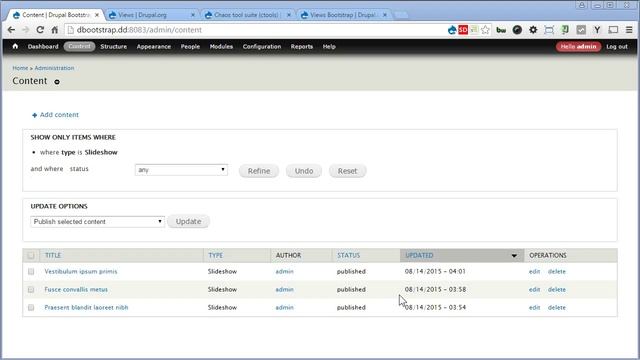This screenshot has width=640, height=360.
Task: Click shortcut icon next to Content title
Action: point(57,82)
